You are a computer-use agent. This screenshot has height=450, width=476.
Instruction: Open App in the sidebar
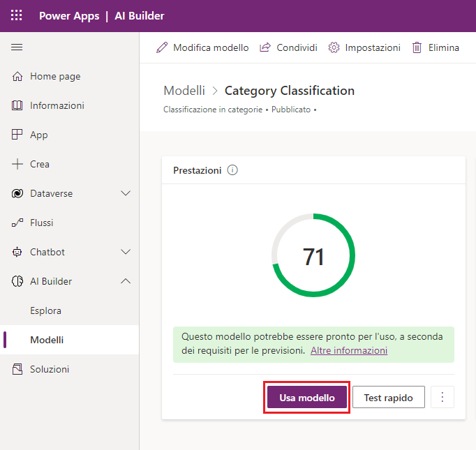[70, 135]
